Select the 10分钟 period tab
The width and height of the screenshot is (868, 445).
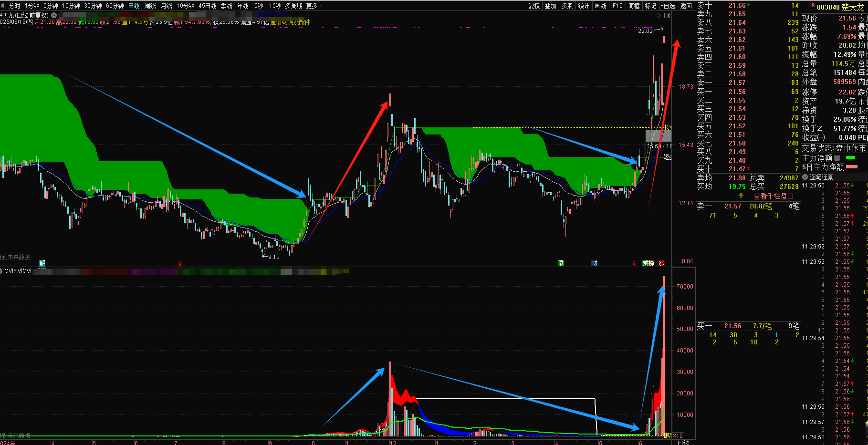click(186, 6)
